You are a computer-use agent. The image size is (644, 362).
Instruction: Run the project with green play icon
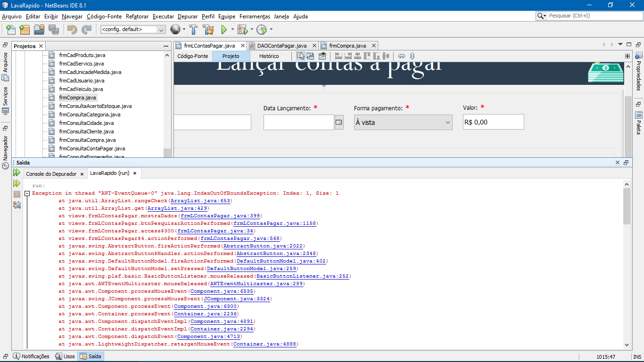[x=224, y=29]
